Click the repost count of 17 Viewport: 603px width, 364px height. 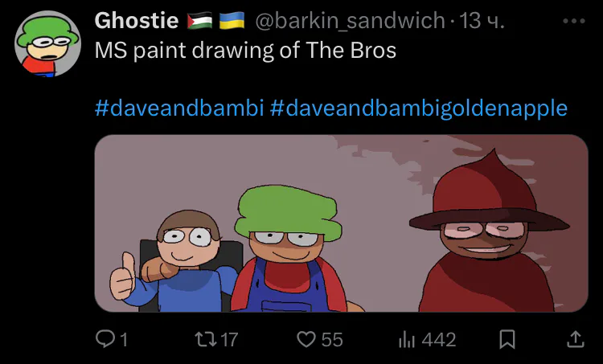[229, 340]
